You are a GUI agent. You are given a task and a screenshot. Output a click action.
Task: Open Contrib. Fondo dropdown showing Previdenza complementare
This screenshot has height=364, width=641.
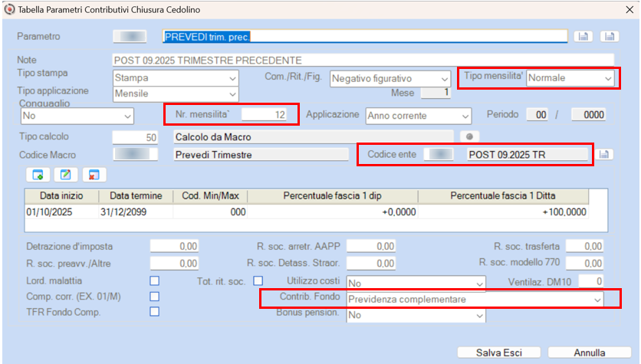click(x=475, y=299)
